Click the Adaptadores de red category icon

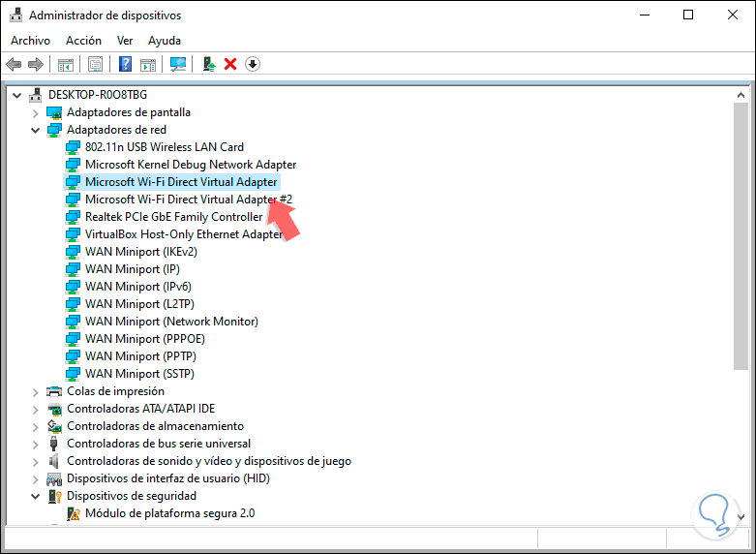54,131
